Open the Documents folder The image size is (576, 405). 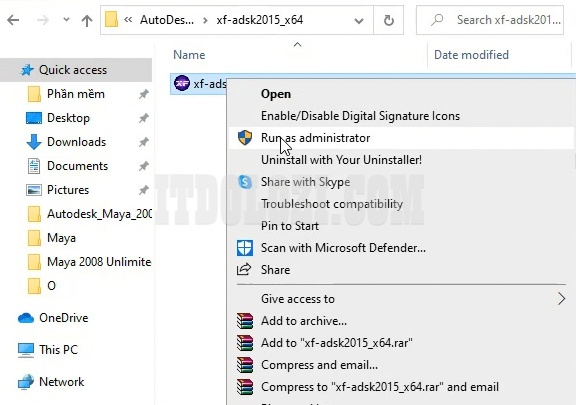point(78,166)
